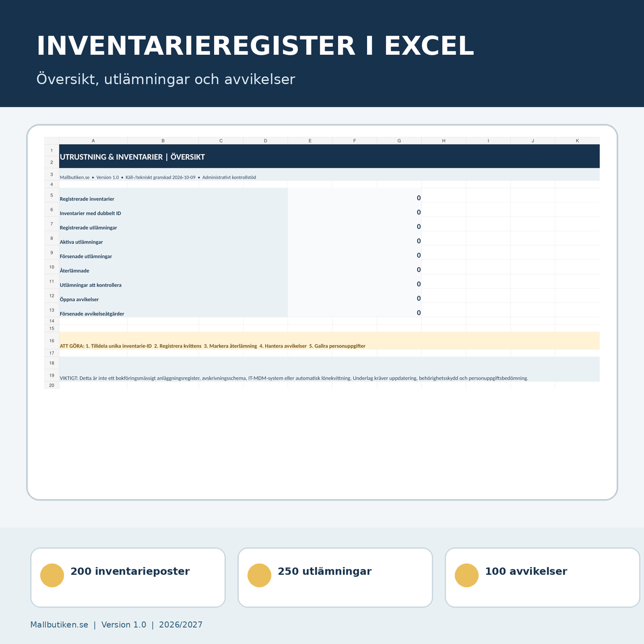Click the INVENTARIEREGISTER I EXCEL heading
Viewport: 644px width, 644px height.
pos(255,46)
